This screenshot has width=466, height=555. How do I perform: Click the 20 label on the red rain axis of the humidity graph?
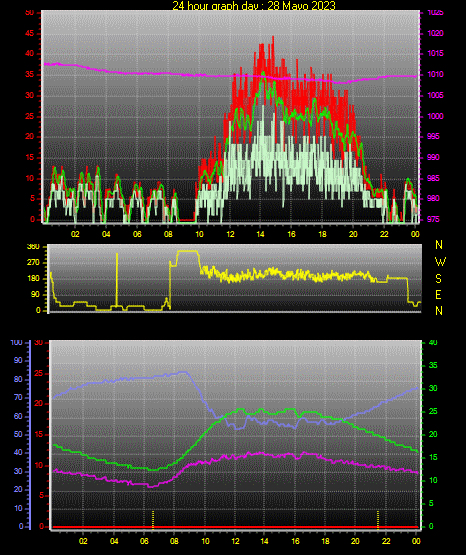coord(39,404)
